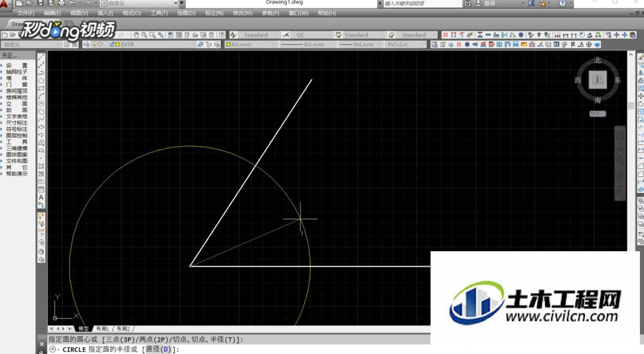Toggle the layer freeze sun icon for EVTR
Viewport: 644px width, 354px height.
[100, 45]
